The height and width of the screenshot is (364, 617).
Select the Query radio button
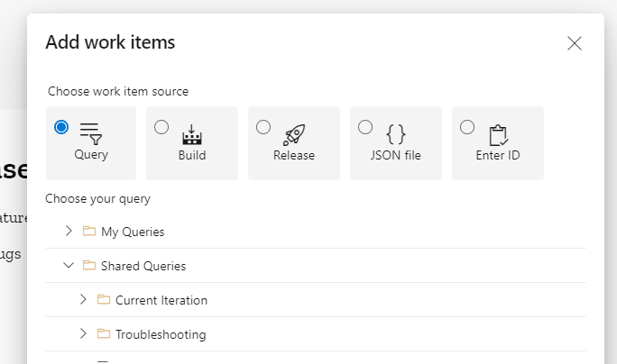point(61,127)
